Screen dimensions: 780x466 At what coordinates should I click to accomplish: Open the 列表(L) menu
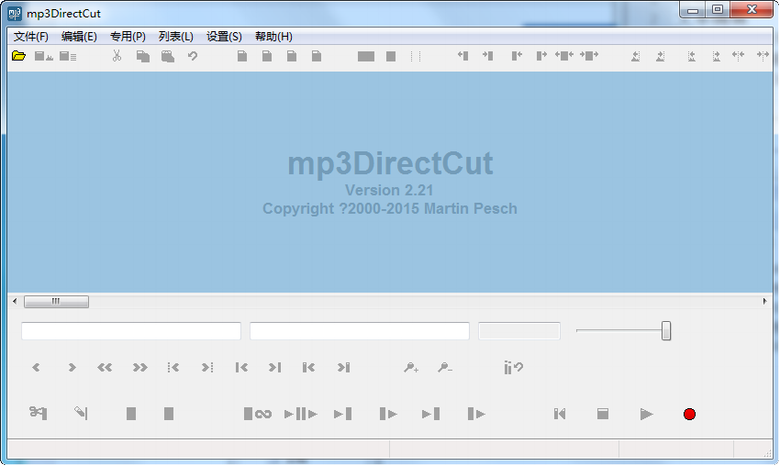coord(176,36)
